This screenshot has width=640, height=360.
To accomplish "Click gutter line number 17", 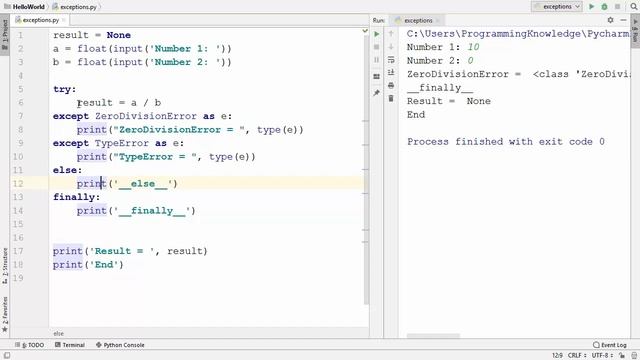I will click(x=18, y=251).
